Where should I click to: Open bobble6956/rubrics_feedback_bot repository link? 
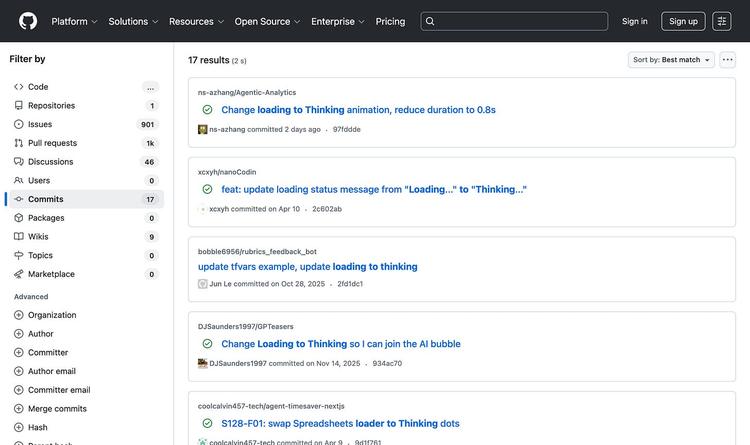[x=257, y=251]
